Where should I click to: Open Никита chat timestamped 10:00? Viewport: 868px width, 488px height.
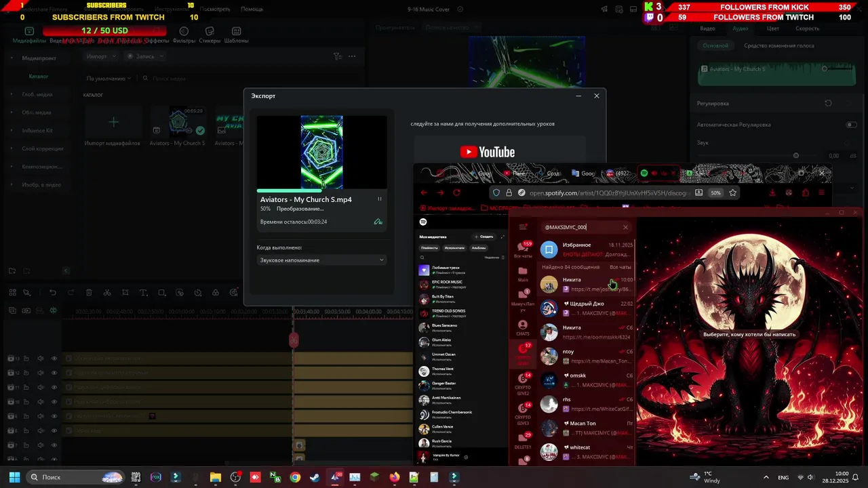[x=587, y=285]
